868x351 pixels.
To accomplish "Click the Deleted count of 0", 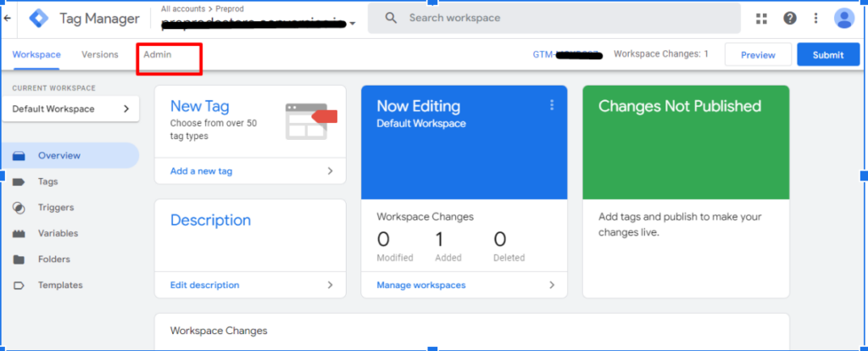I will coord(500,240).
